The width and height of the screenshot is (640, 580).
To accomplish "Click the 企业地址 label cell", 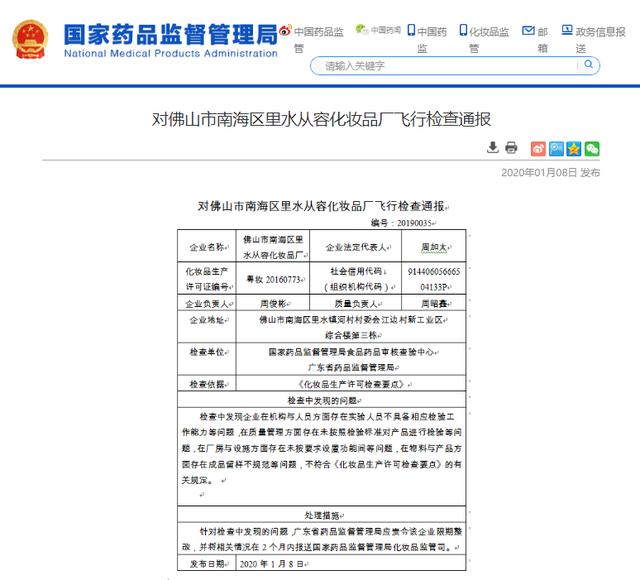I will click(x=207, y=327).
